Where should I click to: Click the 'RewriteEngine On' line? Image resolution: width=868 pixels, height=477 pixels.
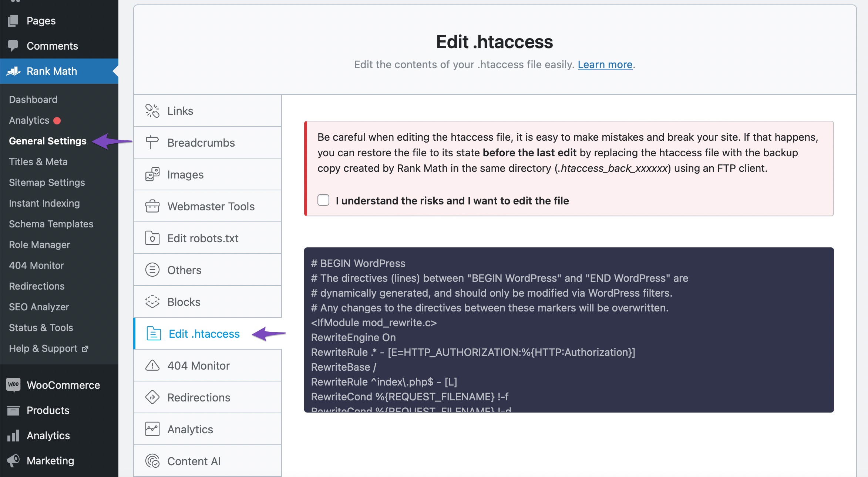point(353,337)
